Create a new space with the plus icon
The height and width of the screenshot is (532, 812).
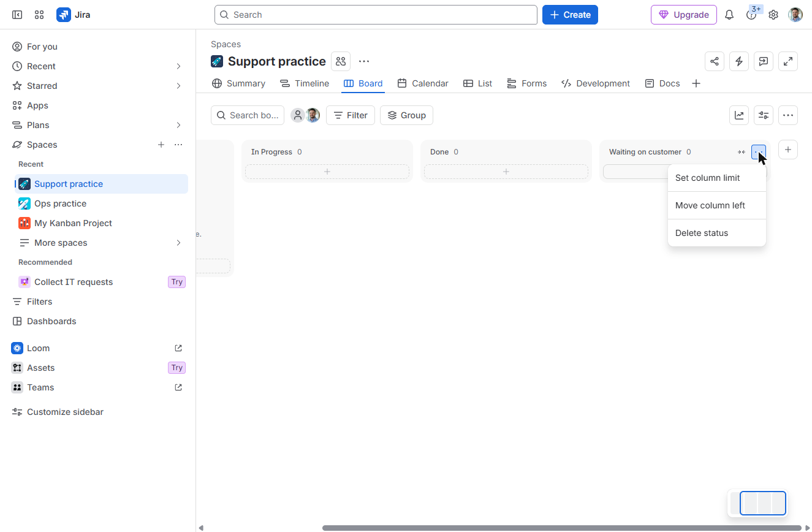point(161,145)
